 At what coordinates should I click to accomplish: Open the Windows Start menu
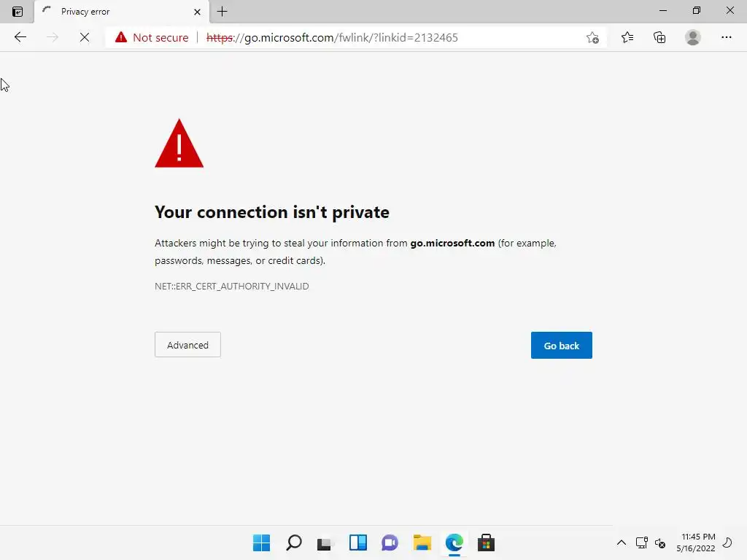click(x=262, y=542)
